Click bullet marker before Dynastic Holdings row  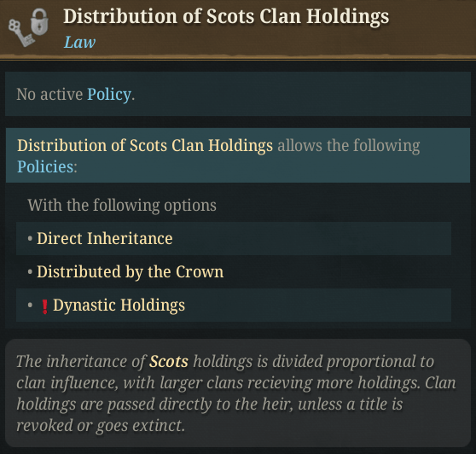click(30, 305)
